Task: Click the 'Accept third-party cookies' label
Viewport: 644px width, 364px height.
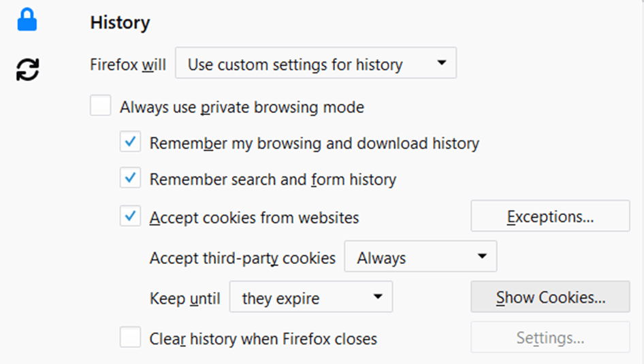Action: [242, 259]
